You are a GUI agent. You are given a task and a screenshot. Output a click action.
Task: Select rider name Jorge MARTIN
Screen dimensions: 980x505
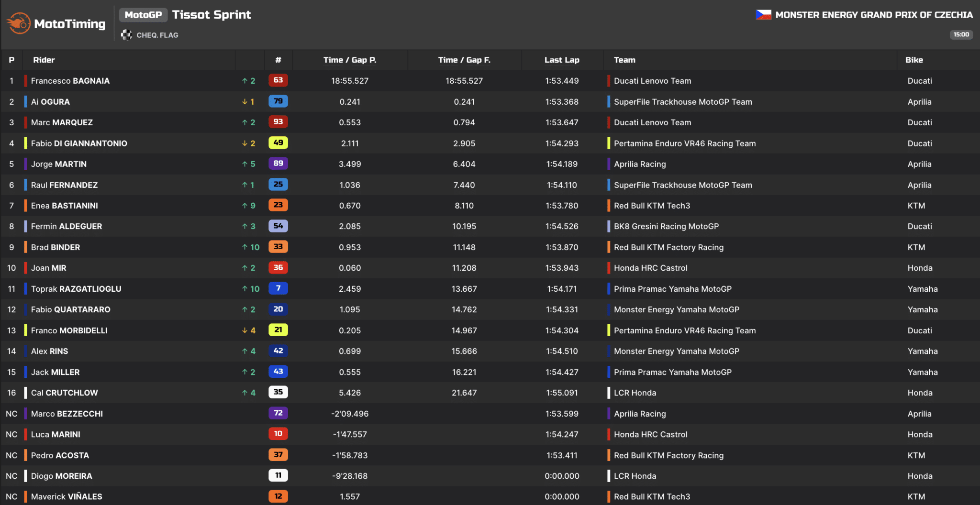pyautogui.click(x=59, y=164)
